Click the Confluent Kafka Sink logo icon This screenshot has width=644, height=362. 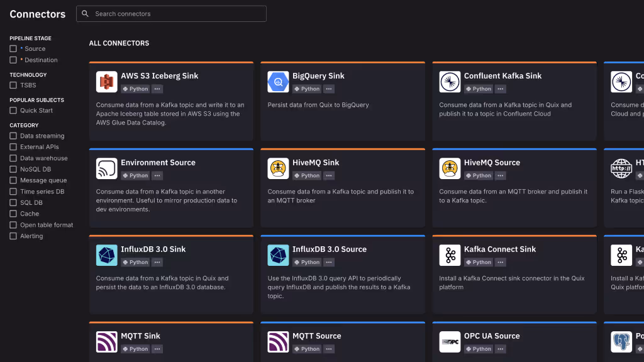point(450,82)
